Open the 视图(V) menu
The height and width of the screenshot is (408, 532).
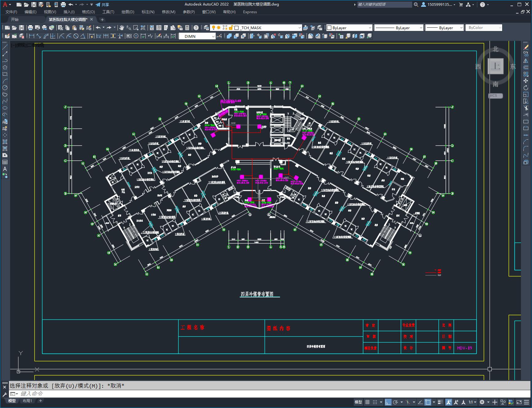[x=50, y=12]
